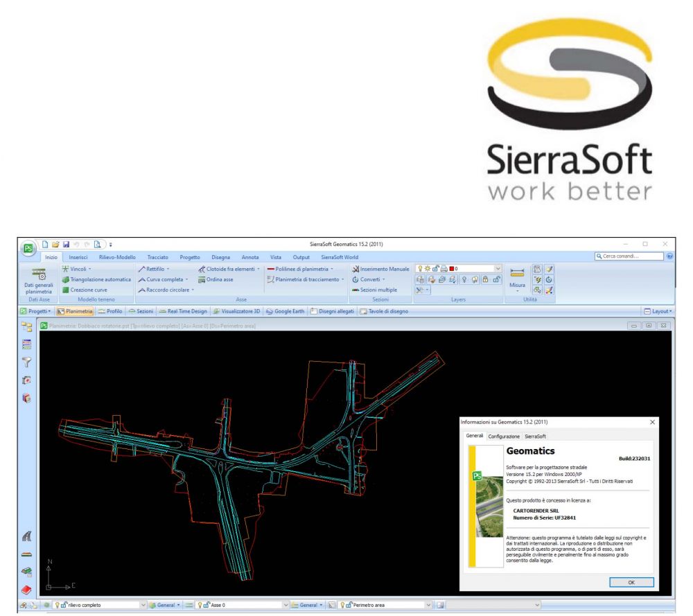Open the rilievo completo selector
The image size is (693, 616).
pyautogui.click(x=100, y=605)
